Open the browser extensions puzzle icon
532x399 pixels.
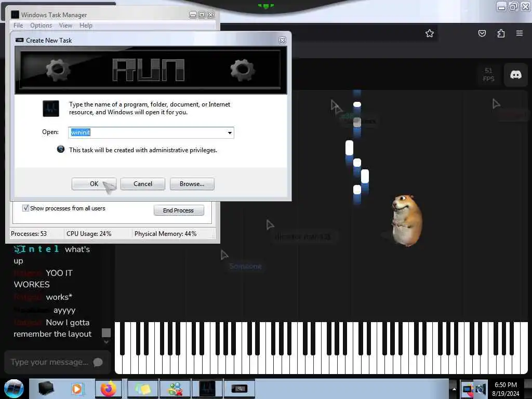click(x=501, y=33)
